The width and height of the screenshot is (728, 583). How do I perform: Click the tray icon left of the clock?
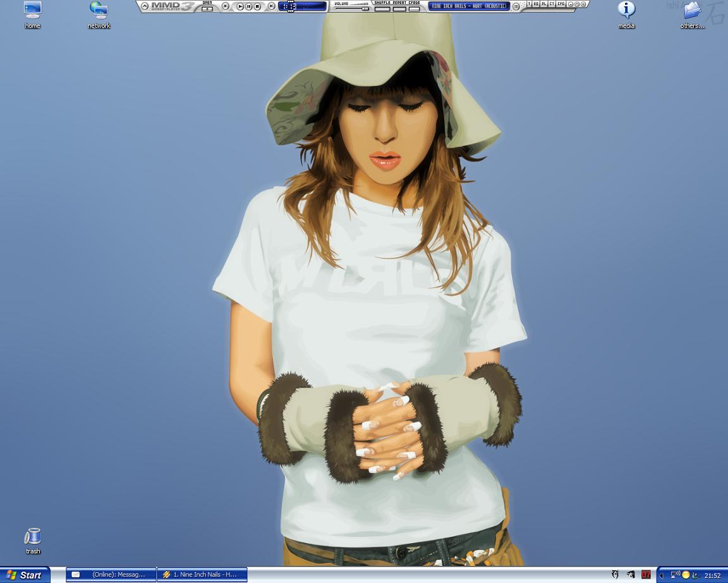[695, 575]
